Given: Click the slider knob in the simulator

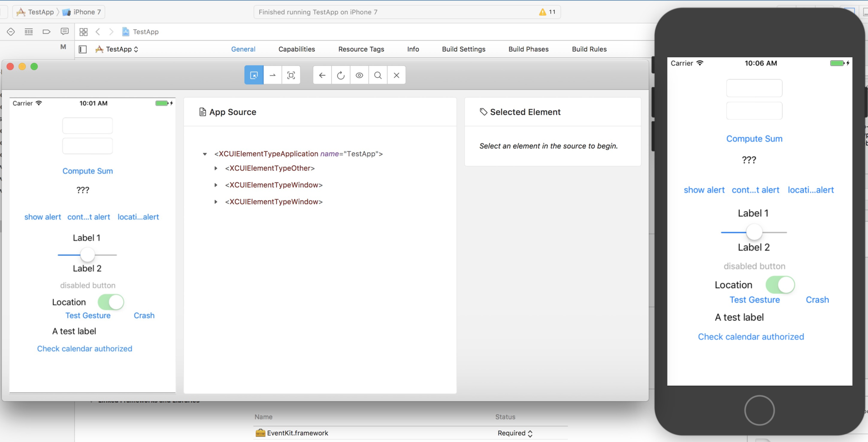Looking at the screenshot, I should tap(754, 232).
